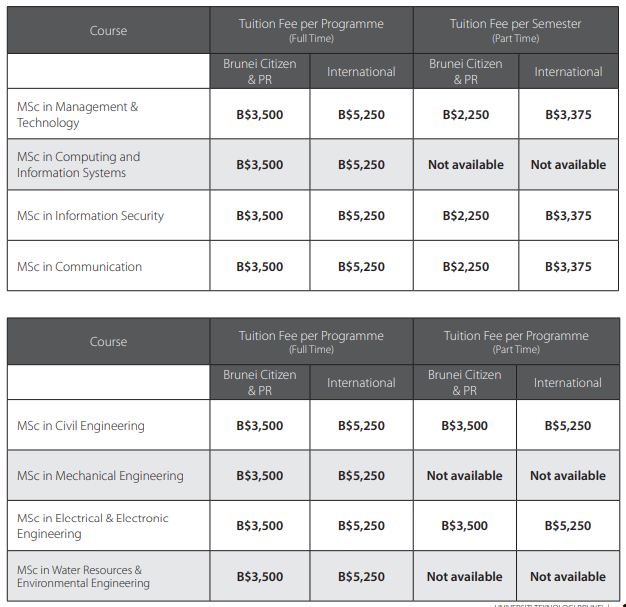Viewport: 626px width, 607px height.
Task: Click the 'MSc in Civil Engineering' course cell
Action: [81, 426]
